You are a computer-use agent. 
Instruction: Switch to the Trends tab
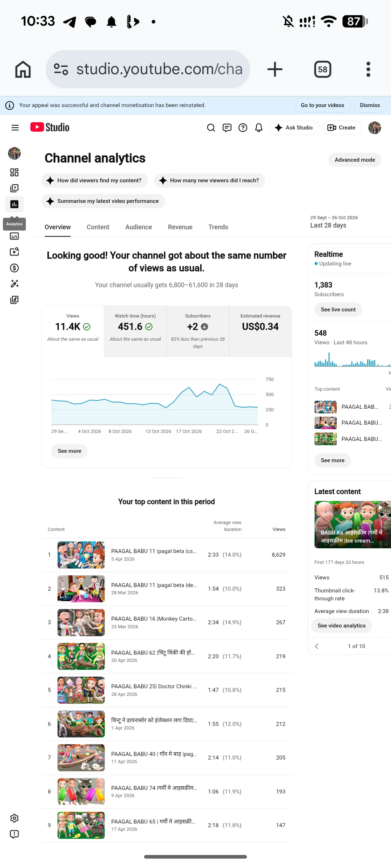(218, 227)
